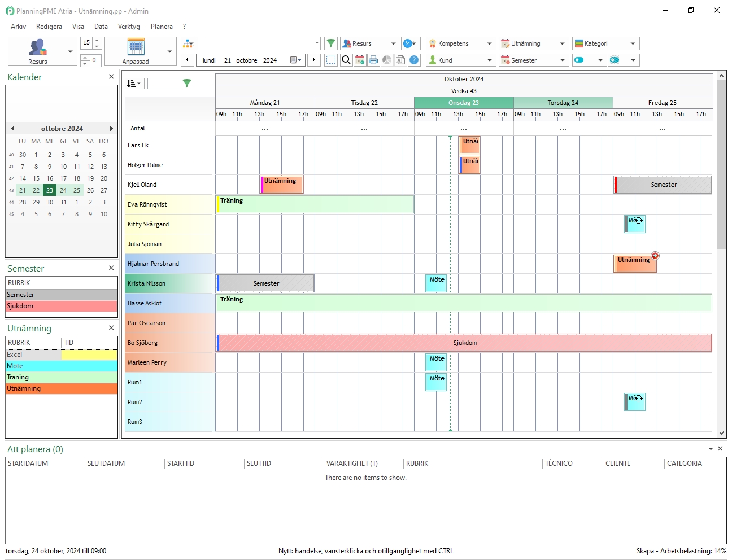Screen dimensions: 732x560
Task: Open the help question mark icon
Action: [414, 60]
